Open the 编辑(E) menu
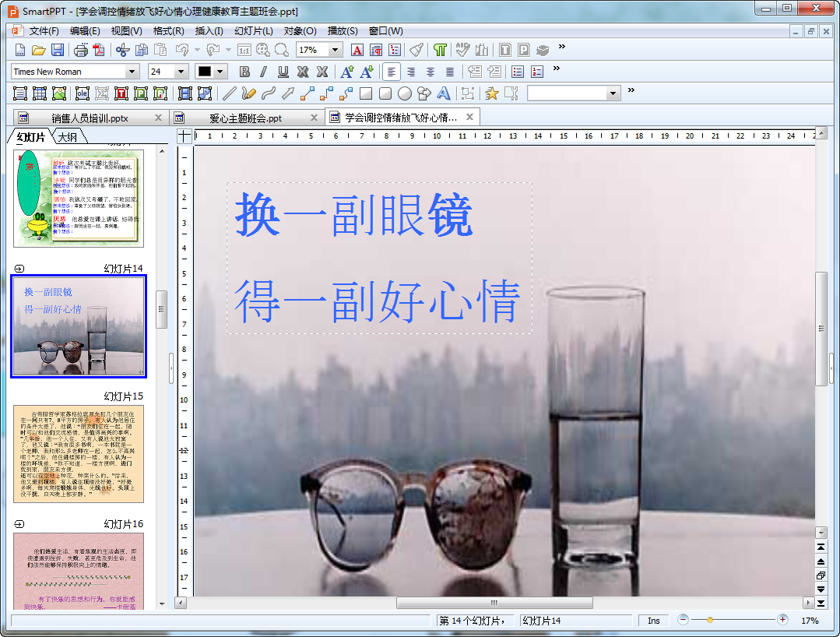 pos(85,30)
